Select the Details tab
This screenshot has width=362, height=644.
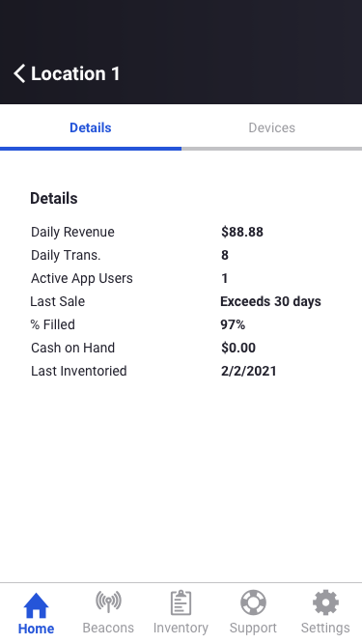(x=91, y=127)
